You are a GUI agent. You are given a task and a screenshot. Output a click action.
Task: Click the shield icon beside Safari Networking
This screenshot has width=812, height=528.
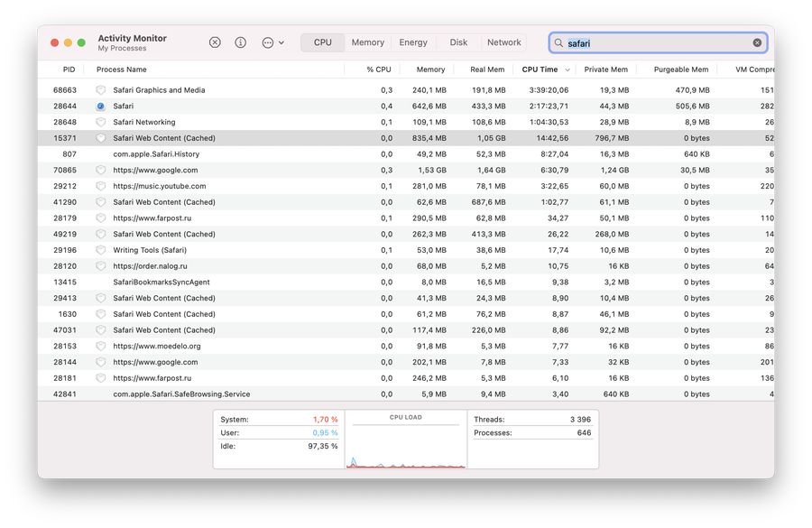101,123
